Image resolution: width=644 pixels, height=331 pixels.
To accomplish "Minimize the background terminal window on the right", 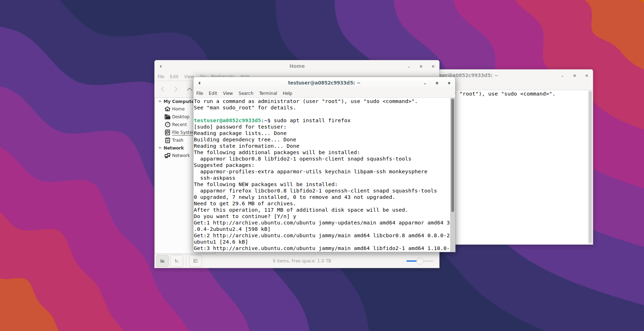I will [563, 76].
